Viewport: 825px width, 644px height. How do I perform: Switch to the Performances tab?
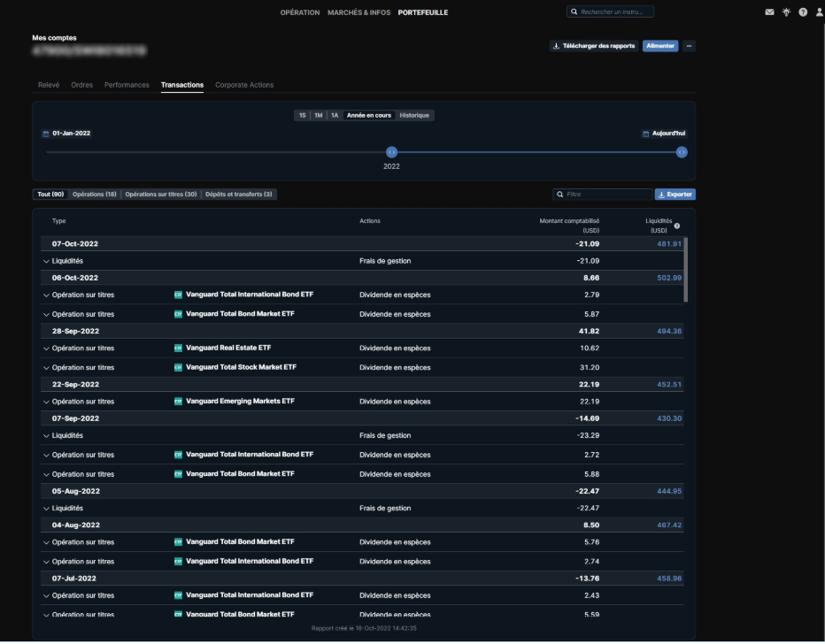click(x=127, y=85)
